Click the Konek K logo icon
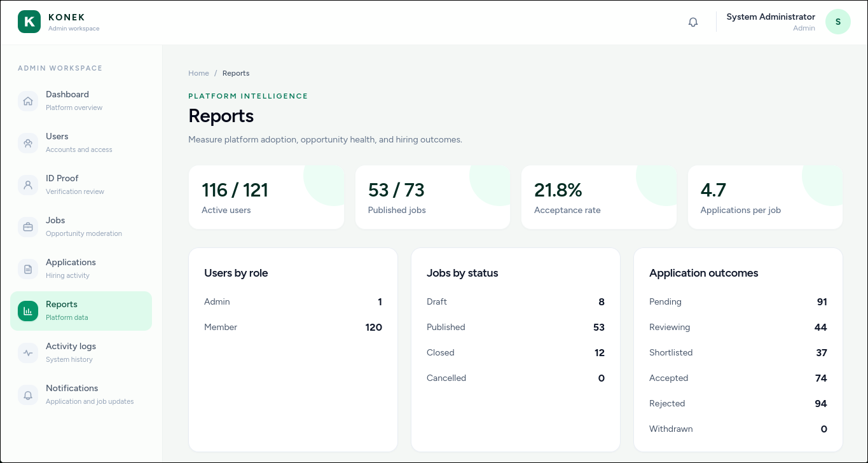868x463 pixels. [29, 22]
